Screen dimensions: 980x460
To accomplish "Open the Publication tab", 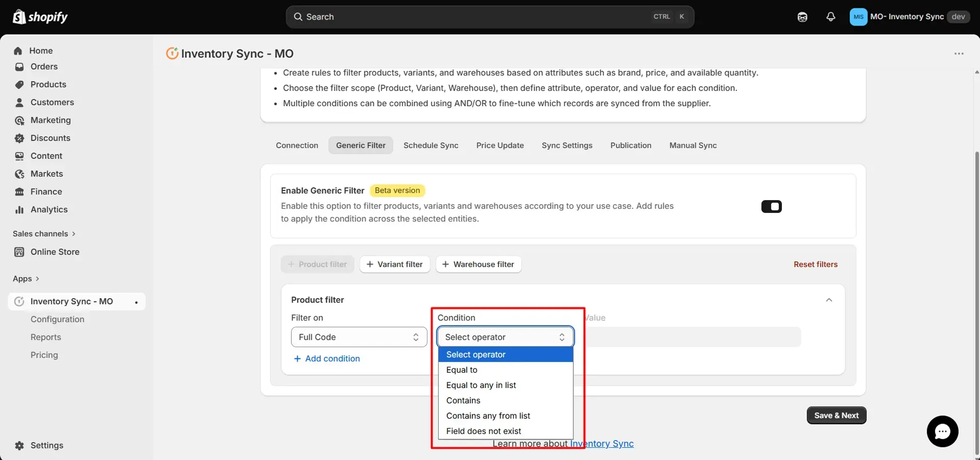I will 631,146.
